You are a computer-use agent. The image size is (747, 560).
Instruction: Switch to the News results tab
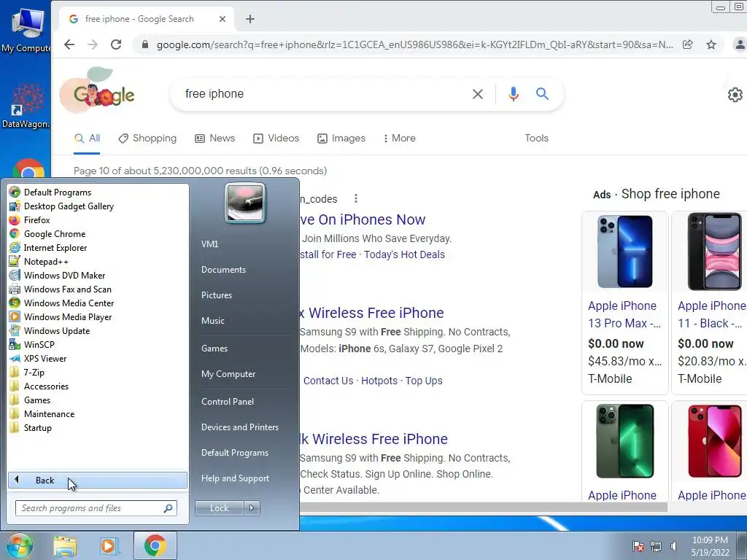click(x=215, y=138)
